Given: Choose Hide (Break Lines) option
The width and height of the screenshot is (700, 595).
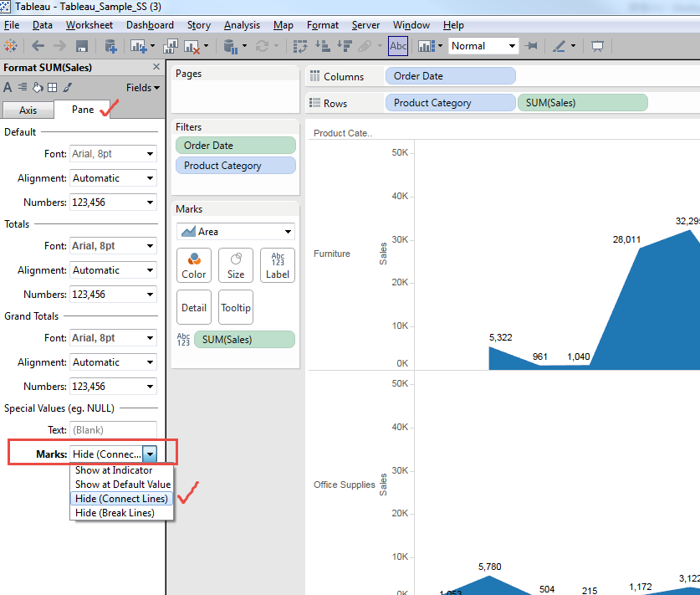Looking at the screenshot, I should (121, 513).
